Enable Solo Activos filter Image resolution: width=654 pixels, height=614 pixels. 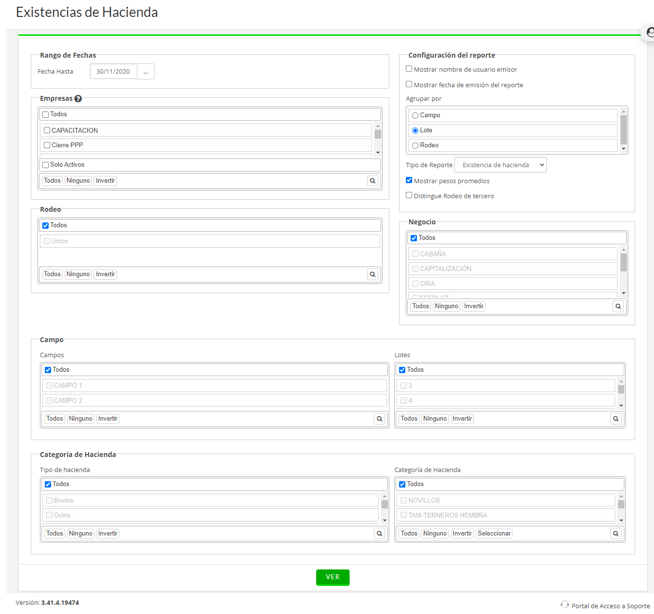click(45, 165)
